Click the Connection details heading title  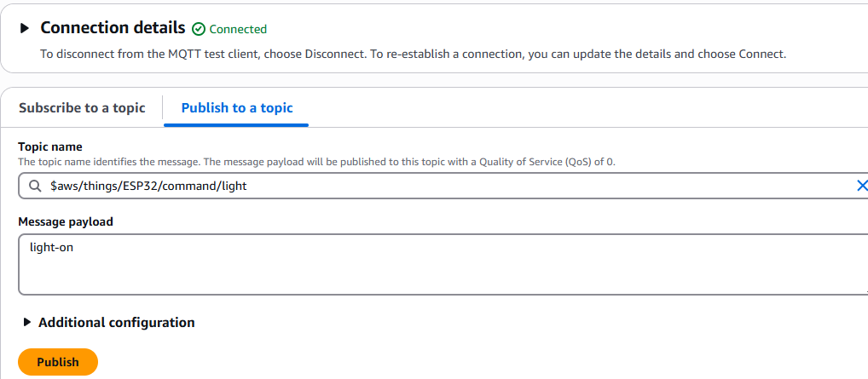(x=113, y=27)
